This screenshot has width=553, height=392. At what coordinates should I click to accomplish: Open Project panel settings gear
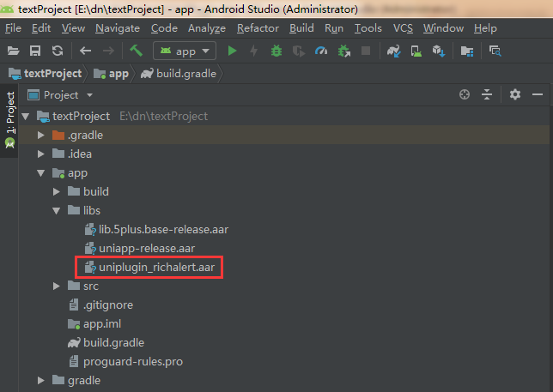coord(515,95)
